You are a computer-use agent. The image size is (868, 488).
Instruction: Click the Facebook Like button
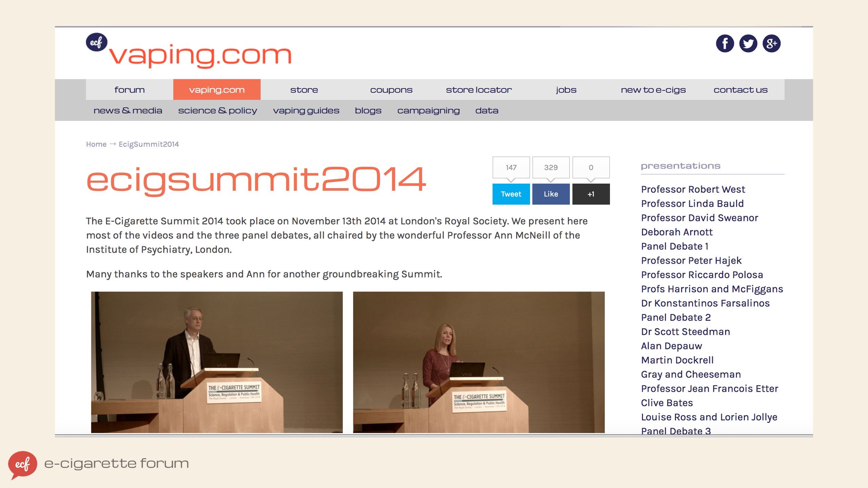(x=551, y=194)
